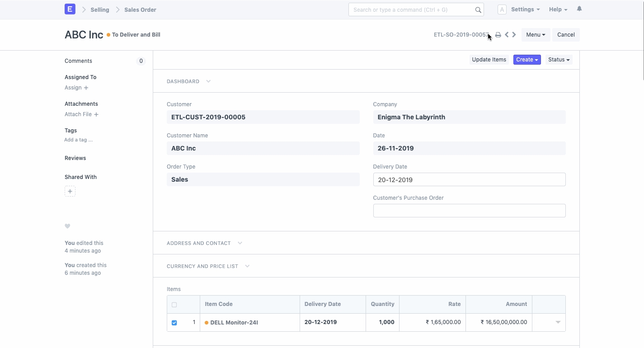Open notifications bell icon
The image size is (644, 348).
(x=579, y=9)
